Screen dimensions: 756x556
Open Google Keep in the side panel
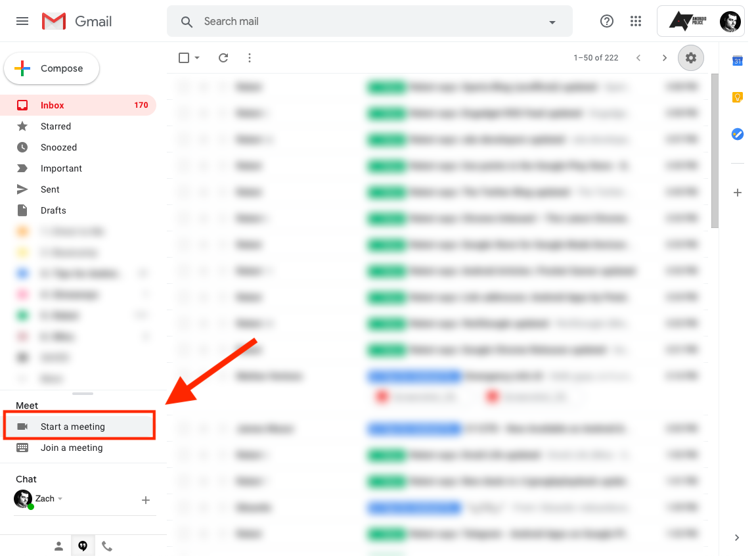tap(737, 97)
